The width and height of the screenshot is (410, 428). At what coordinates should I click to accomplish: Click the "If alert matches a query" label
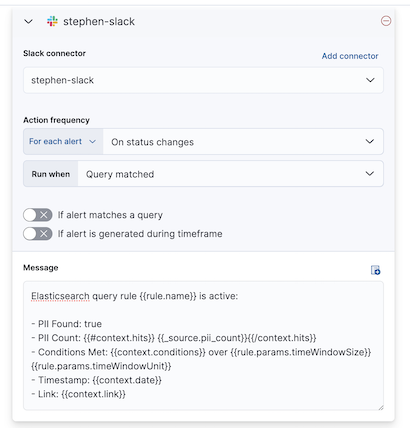point(110,215)
